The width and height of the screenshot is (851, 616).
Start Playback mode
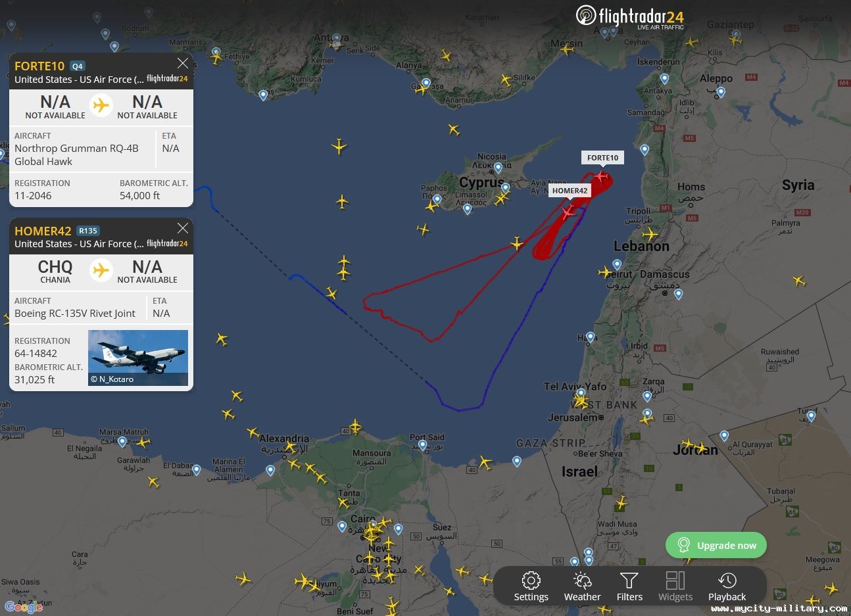(x=727, y=586)
